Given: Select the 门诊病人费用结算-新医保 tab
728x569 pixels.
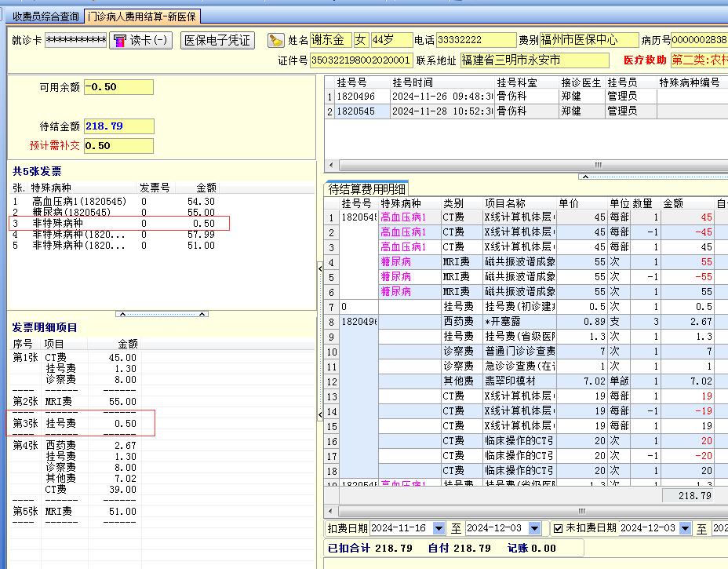Looking at the screenshot, I should click(143, 16).
